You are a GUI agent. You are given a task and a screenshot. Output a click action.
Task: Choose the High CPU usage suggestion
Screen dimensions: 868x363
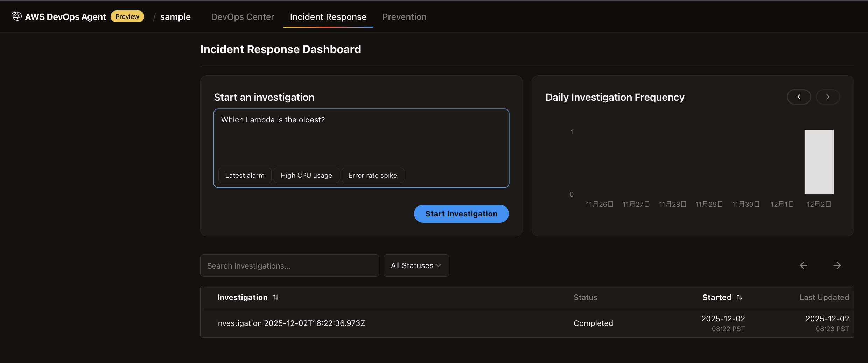pos(306,175)
